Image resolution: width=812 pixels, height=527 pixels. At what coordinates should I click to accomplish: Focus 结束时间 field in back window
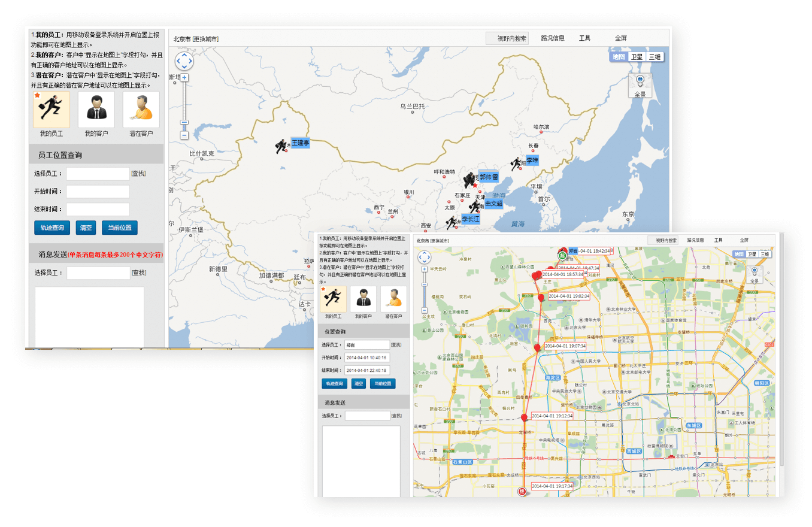[x=98, y=210]
